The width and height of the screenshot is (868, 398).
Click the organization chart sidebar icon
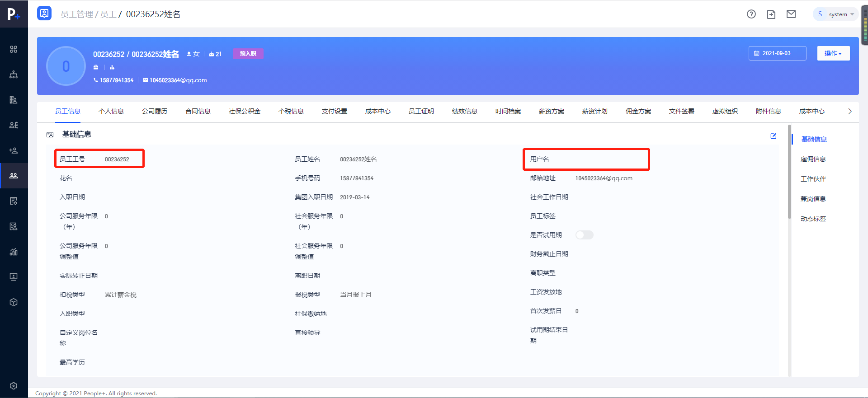pyautogui.click(x=14, y=75)
